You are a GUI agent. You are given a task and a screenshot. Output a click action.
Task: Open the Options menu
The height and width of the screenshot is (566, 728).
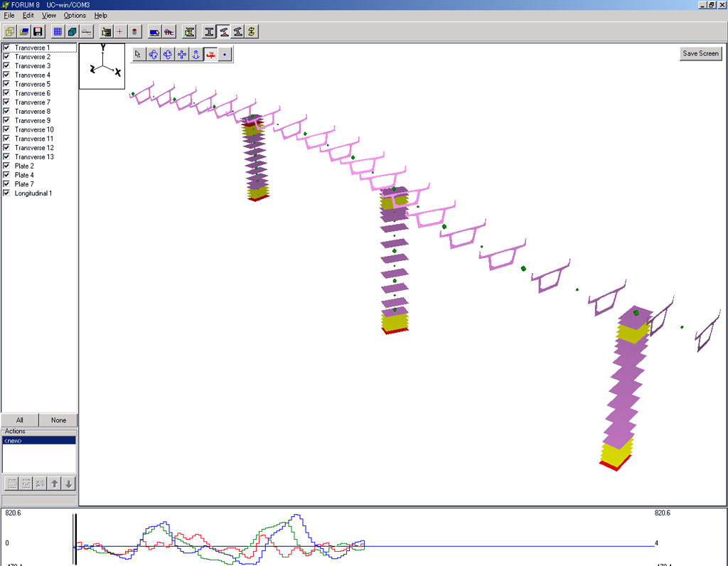[x=75, y=15]
